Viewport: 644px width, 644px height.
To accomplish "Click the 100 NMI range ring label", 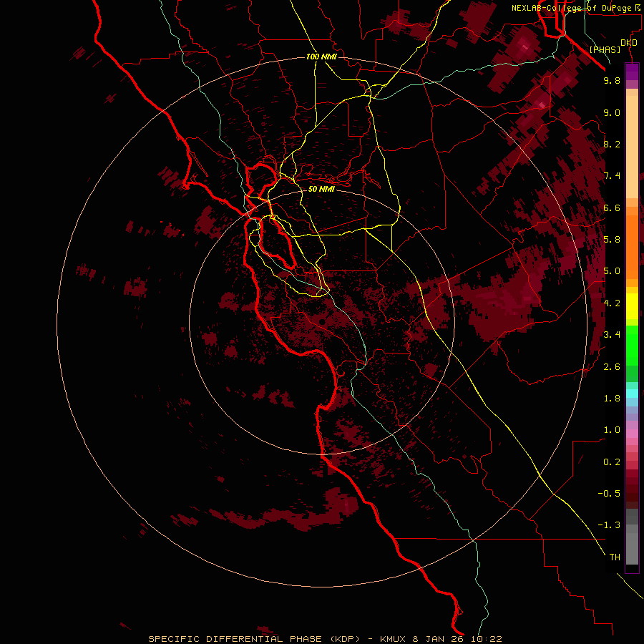I will click(321, 57).
